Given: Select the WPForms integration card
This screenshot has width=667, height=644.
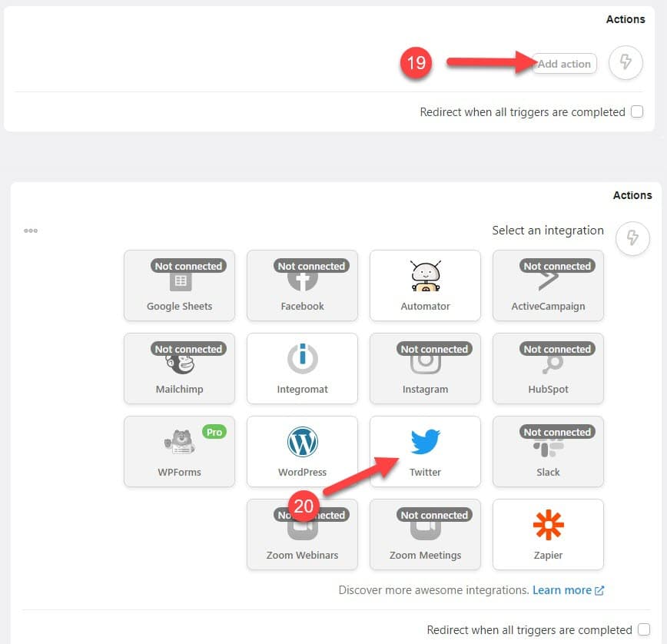Looking at the screenshot, I should tap(179, 451).
